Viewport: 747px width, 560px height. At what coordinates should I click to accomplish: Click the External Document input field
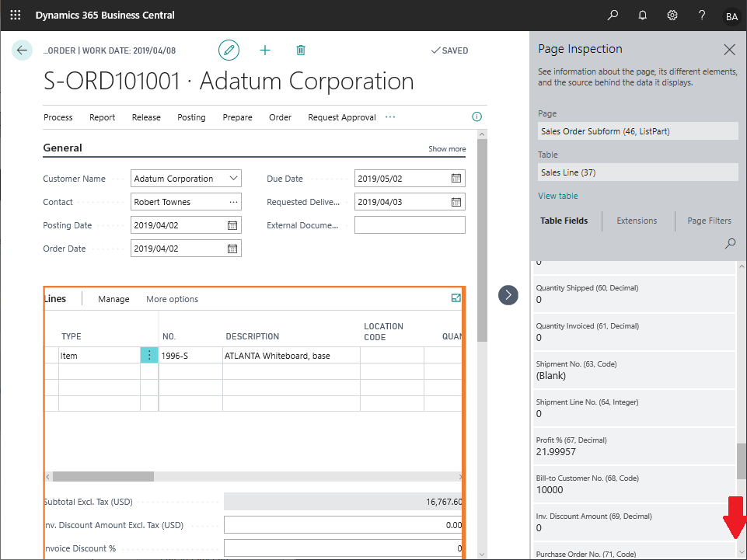[x=410, y=225]
